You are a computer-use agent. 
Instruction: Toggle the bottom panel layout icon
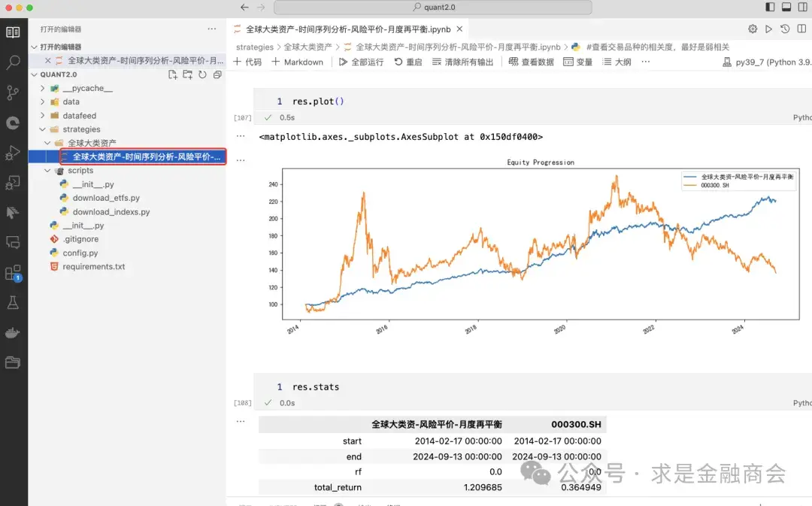pos(786,7)
